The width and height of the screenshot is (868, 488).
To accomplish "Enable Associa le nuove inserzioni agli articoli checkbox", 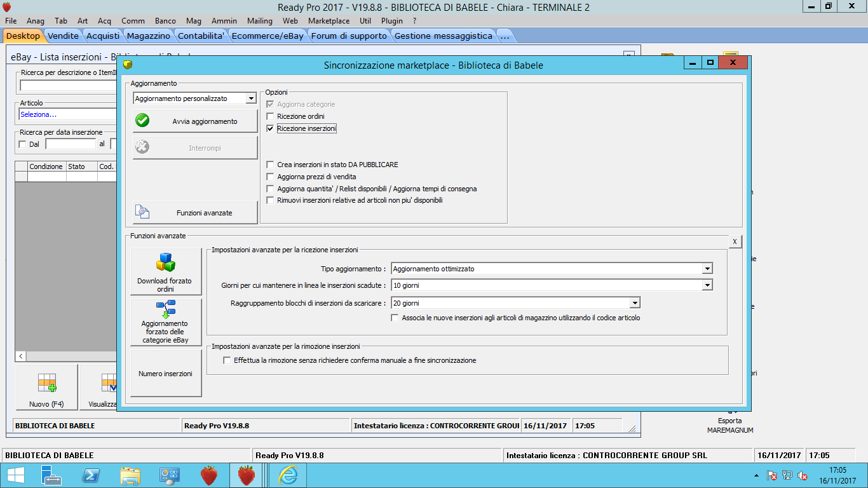I will [395, 318].
